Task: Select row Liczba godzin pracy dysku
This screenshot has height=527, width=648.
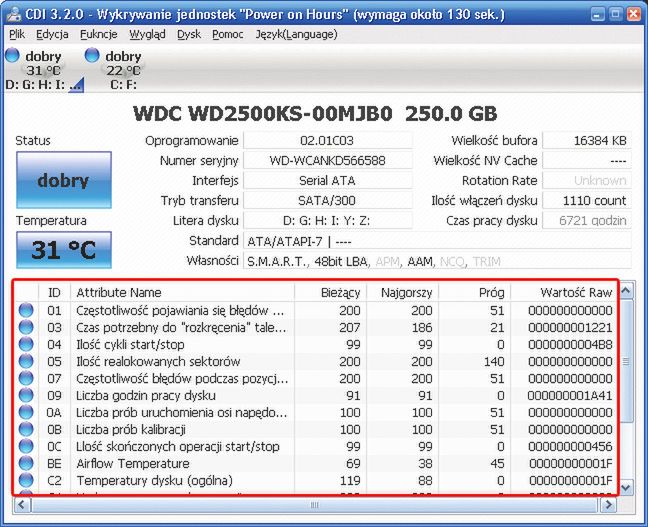Action: (315, 396)
